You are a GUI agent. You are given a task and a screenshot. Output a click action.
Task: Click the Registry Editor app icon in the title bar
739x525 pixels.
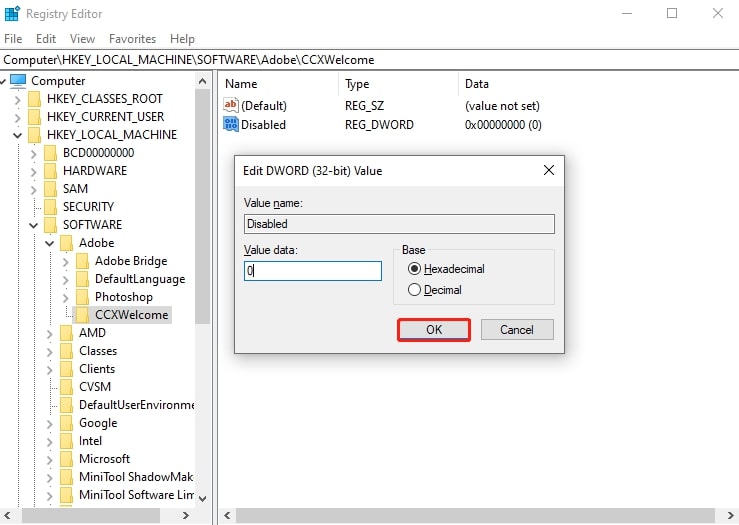point(12,13)
